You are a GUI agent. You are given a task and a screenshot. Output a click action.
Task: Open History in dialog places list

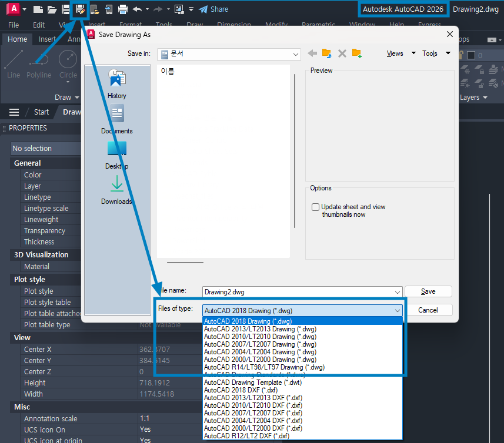point(117,84)
